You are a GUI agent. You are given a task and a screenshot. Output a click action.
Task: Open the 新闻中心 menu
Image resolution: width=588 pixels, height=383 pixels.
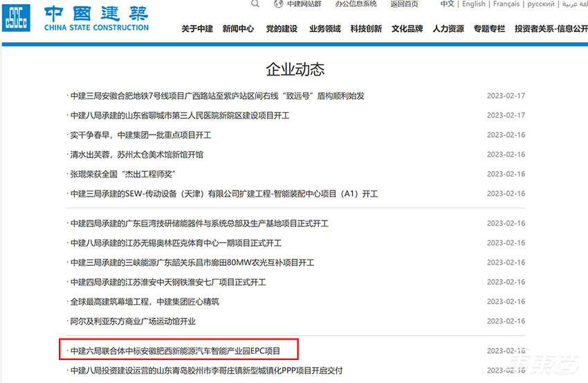[x=238, y=28]
